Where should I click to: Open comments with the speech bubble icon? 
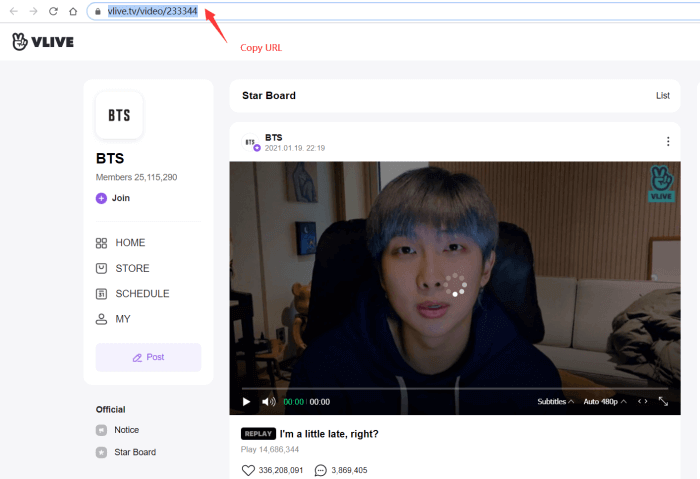(x=321, y=471)
